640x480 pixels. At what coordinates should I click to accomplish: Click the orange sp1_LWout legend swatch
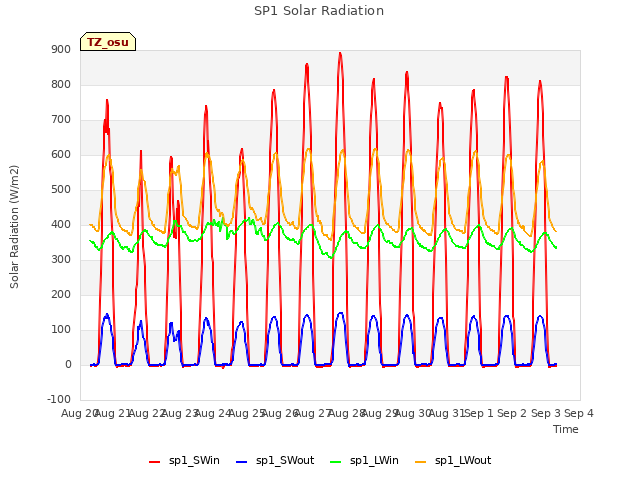420,462
